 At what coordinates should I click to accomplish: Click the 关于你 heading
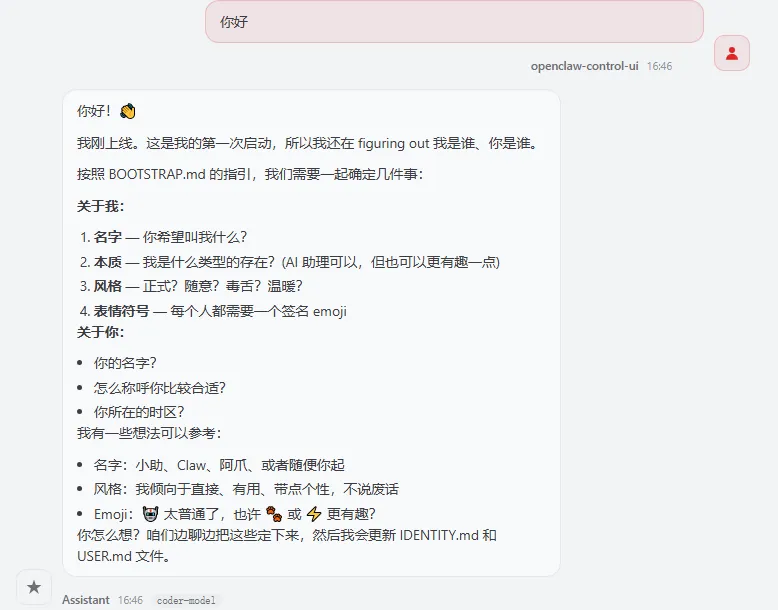(x=101, y=332)
